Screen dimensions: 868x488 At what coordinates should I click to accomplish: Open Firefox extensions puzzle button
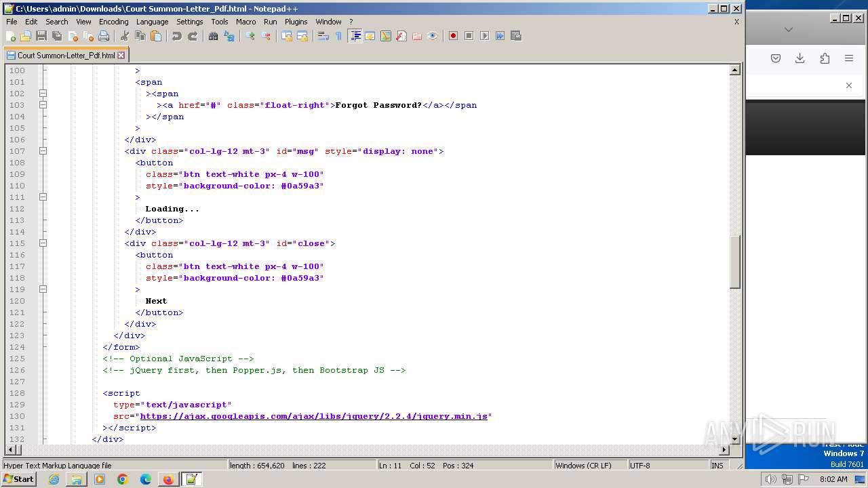[x=825, y=58]
